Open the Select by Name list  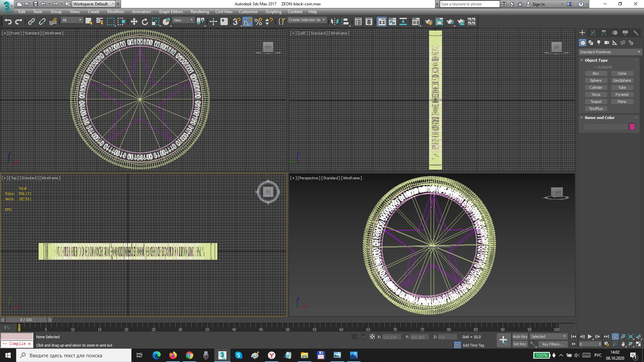[100, 22]
